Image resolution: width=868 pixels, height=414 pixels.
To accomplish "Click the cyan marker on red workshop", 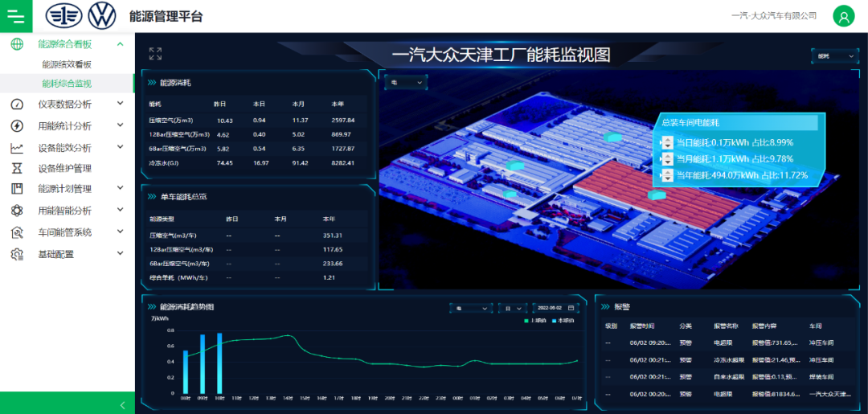I will point(656,195).
